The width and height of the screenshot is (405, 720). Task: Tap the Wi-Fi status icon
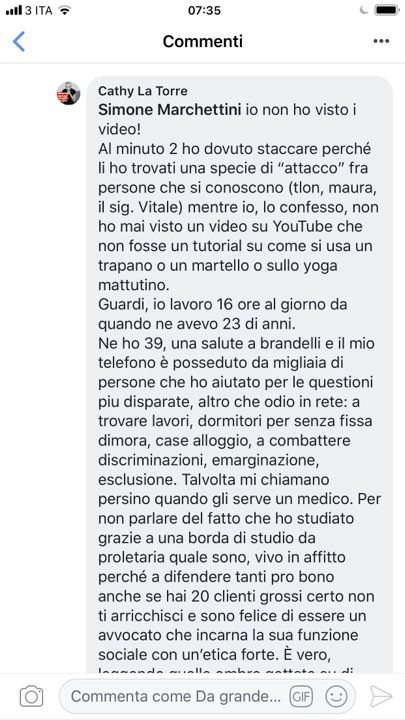pos(66,10)
